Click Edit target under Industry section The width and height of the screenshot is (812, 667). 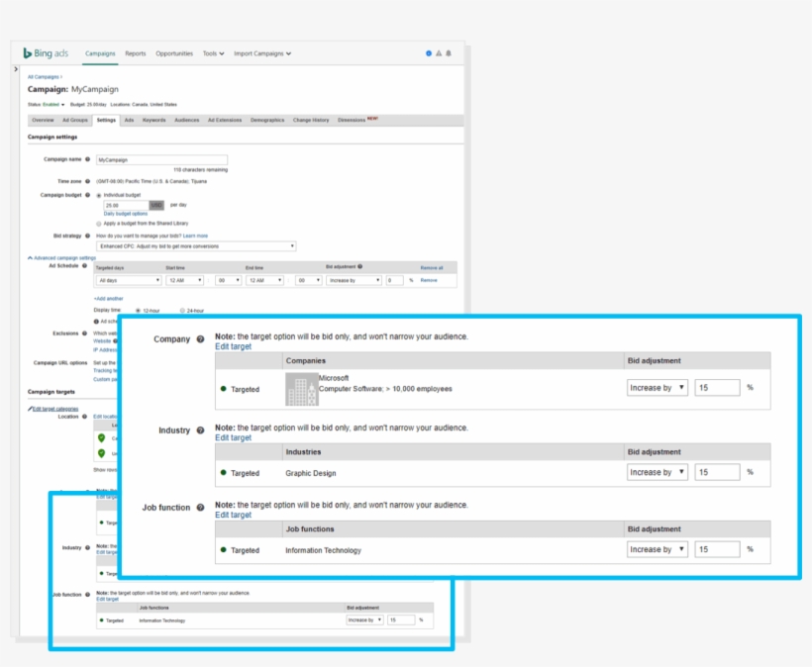[233, 436]
